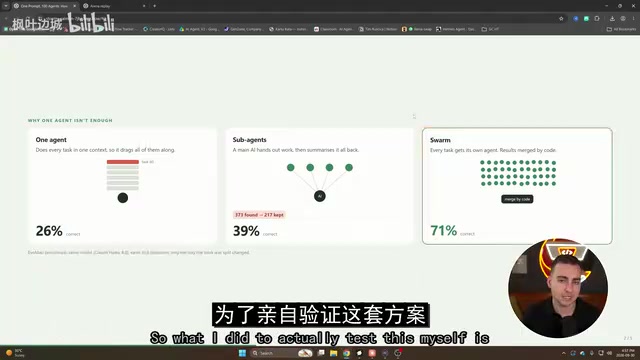Bookmark this page with the star icon
The width and height of the screenshot is (640, 360).
tap(561, 18)
